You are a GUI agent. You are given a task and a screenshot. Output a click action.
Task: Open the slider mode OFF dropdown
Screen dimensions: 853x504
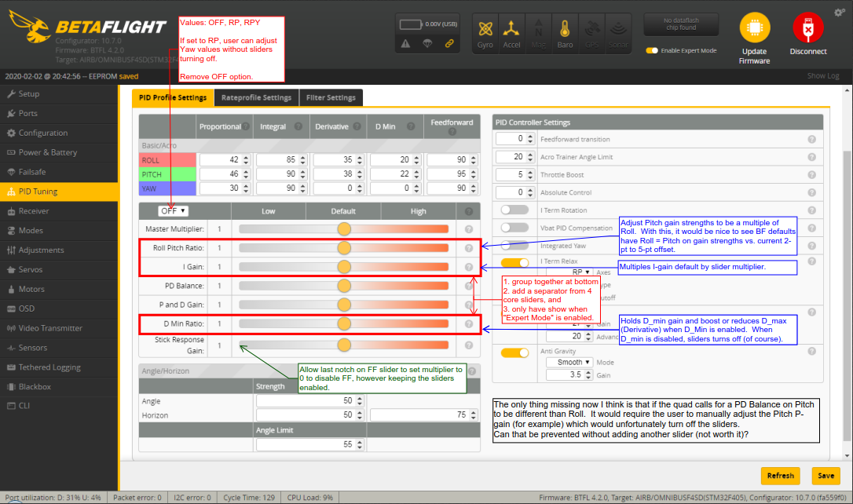pos(173,211)
